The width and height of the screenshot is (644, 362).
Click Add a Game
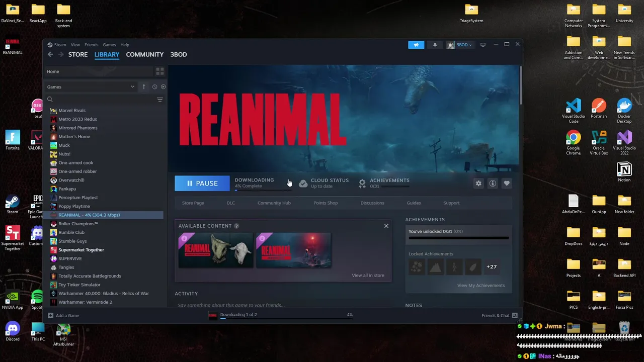(63, 315)
